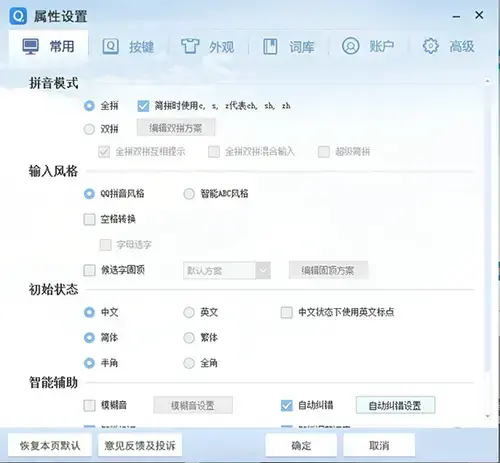Confirm with the 确定 button
The image size is (500, 463).
[x=301, y=445]
